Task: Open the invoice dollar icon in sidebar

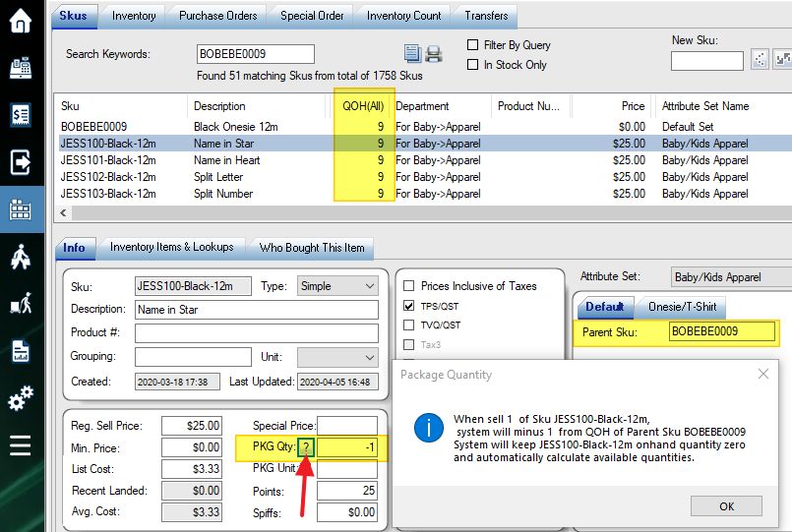Action: [x=21, y=115]
